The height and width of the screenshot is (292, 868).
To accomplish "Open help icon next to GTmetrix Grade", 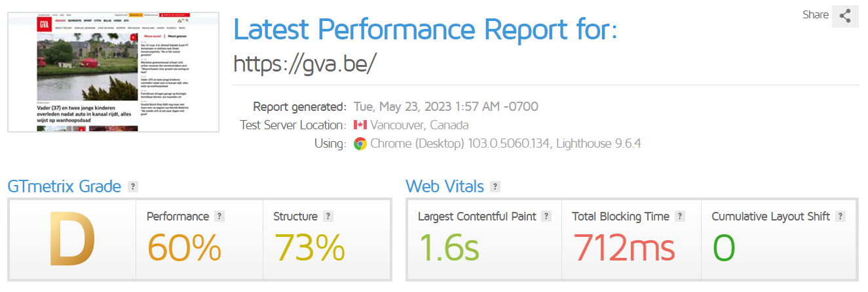I will (133, 187).
